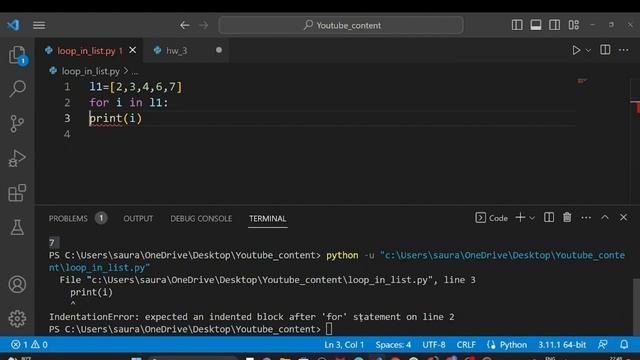Open the Run and Debug view
Screen dimensions: 640x360
pyautogui.click(x=17, y=158)
